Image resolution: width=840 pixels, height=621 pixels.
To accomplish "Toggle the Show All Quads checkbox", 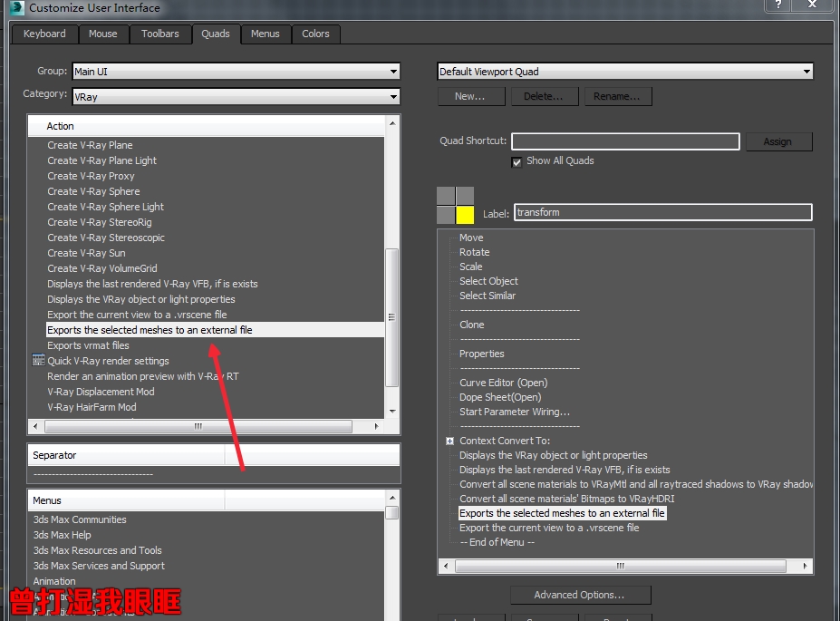I will [517, 161].
